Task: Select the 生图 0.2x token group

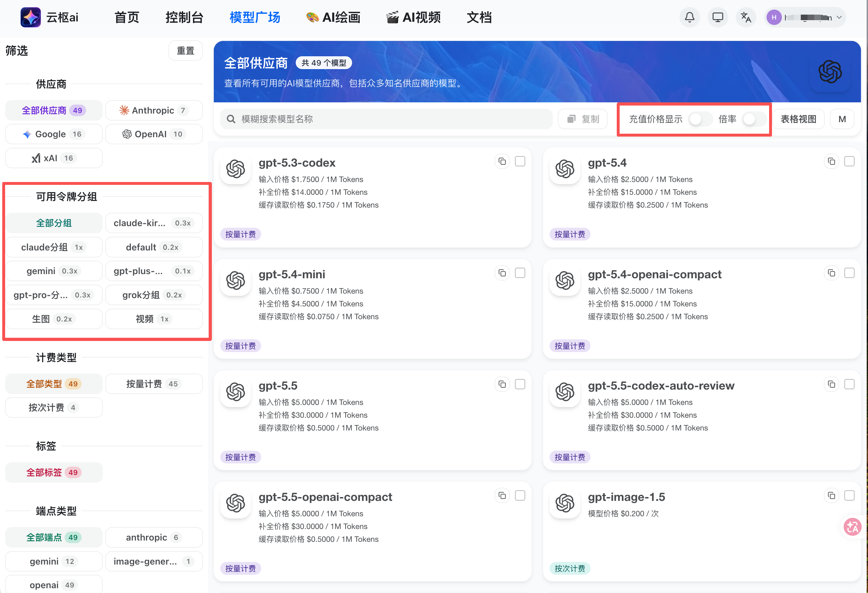Action: click(54, 319)
